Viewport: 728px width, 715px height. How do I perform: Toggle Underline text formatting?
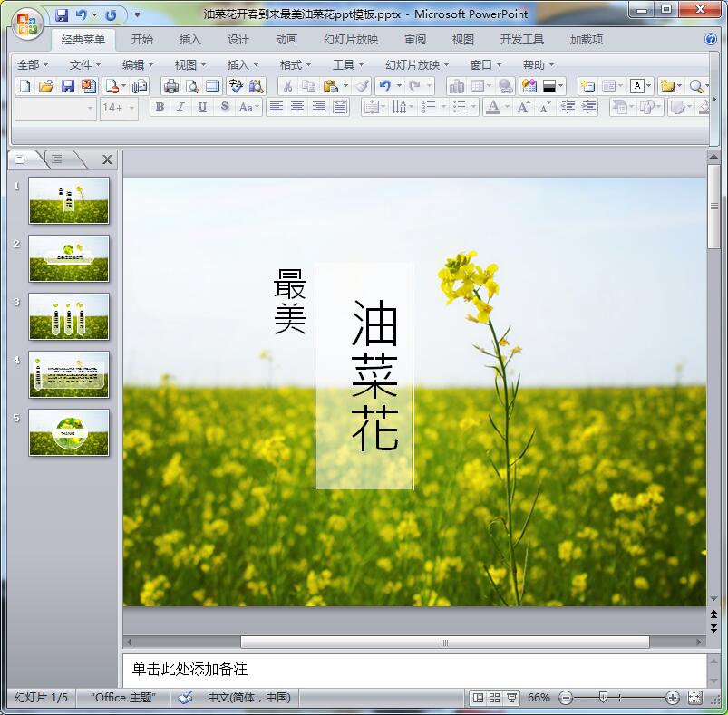[202, 107]
